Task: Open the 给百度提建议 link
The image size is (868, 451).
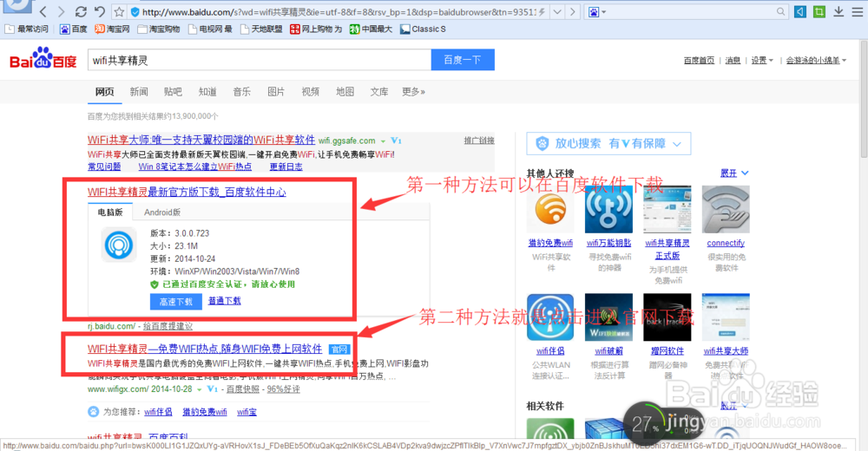Action: pos(168,326)
